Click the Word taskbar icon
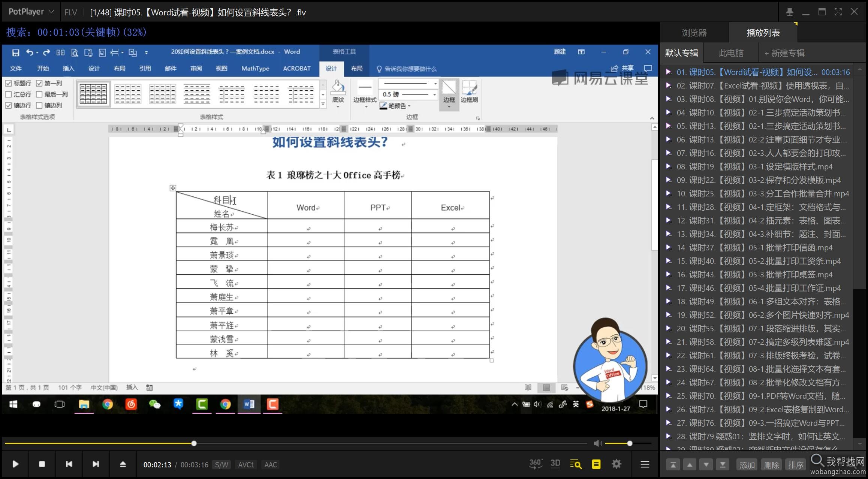Viewport: 868px width, 479px height. (249, 404)
